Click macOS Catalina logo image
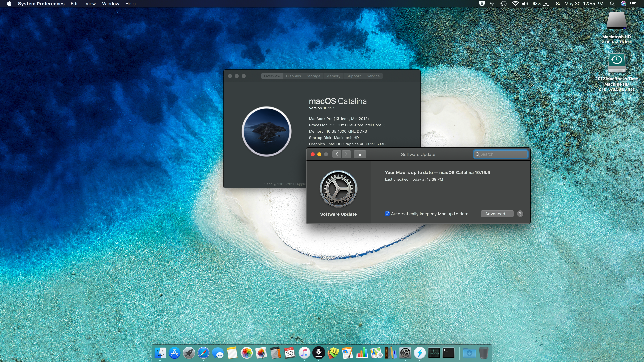Image resolution: width=644 pixels, height=362 pixels. 267,131
